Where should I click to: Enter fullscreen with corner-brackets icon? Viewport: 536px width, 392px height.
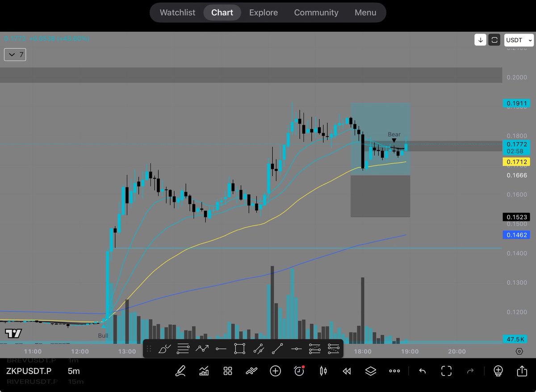click(446, 371)
